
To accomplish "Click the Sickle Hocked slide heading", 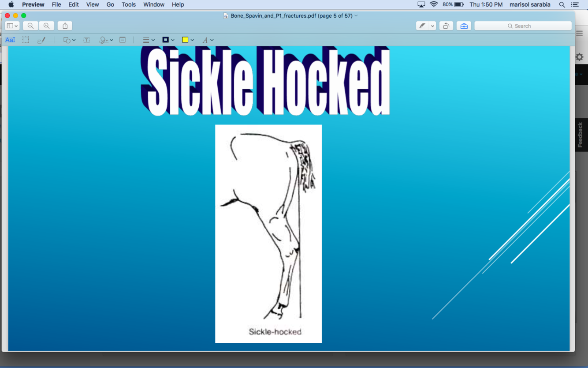I will tap(265, 82).
